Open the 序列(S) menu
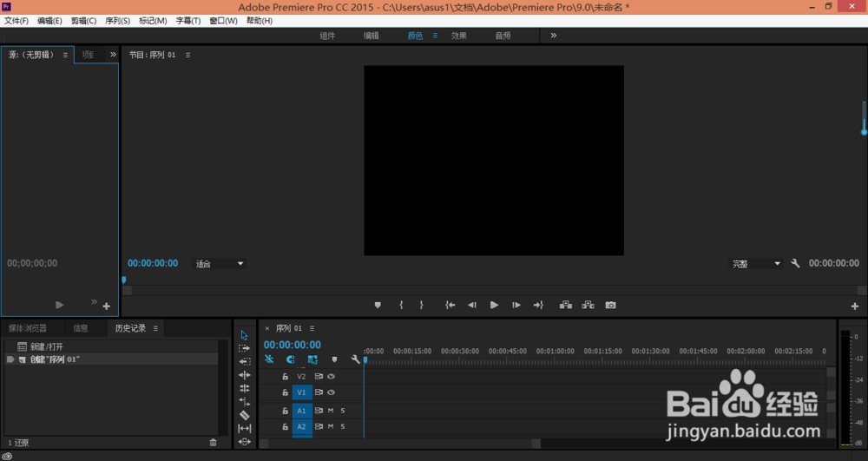868x461 pixels. pos(117,21)
